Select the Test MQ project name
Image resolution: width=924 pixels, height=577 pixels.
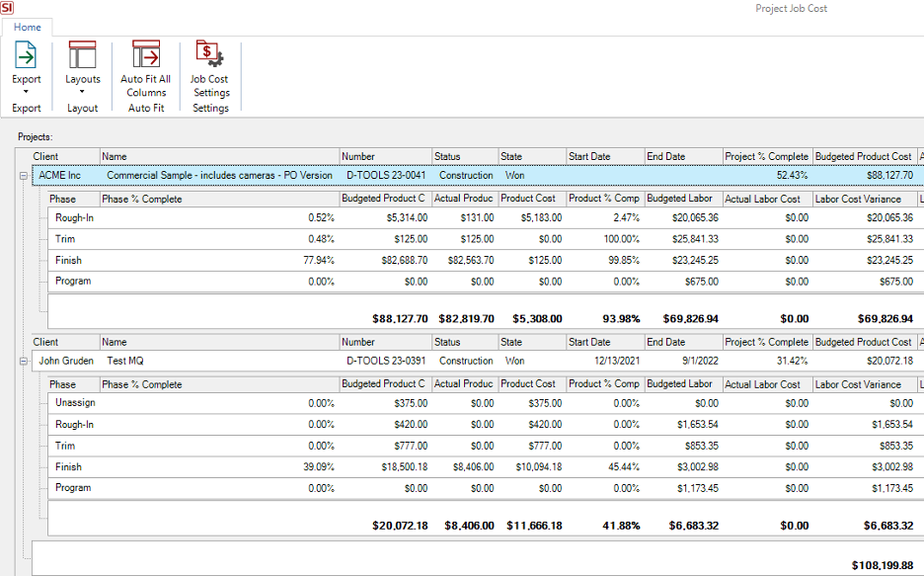click(x=125, y=361)
